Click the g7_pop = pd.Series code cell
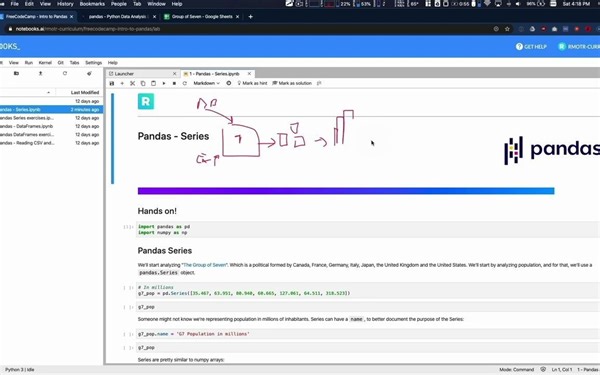Screen dimensions: 600x375 point(367,290)
